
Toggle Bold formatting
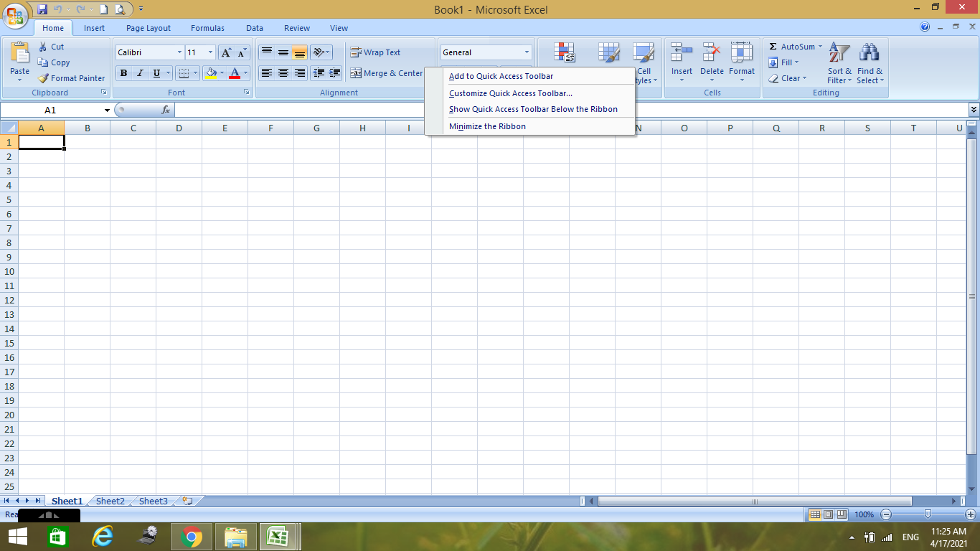coord(123,73)
